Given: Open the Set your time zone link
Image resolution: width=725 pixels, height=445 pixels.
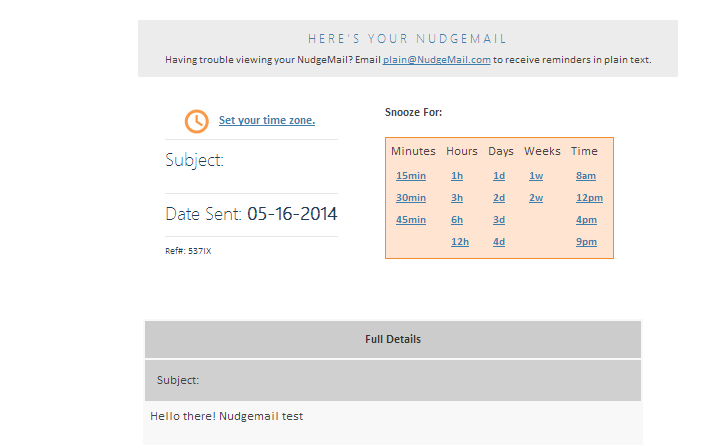Looking at the screenshot, I should point(267,120).
